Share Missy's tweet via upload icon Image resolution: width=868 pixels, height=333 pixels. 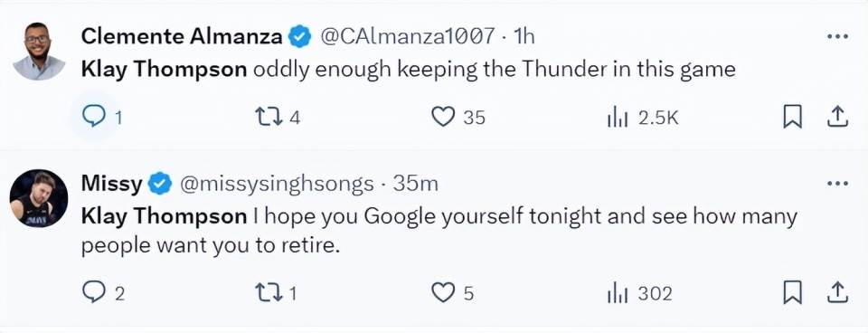coord(837,292)
